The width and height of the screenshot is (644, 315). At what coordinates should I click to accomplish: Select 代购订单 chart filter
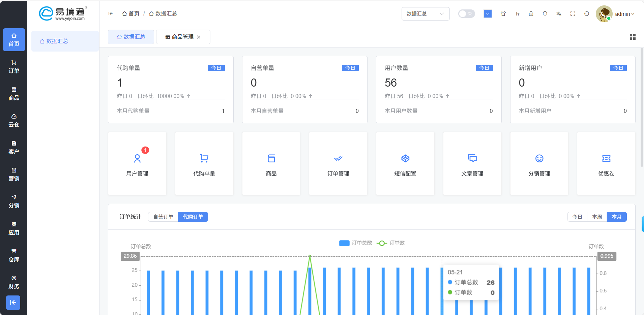[193, 217]
